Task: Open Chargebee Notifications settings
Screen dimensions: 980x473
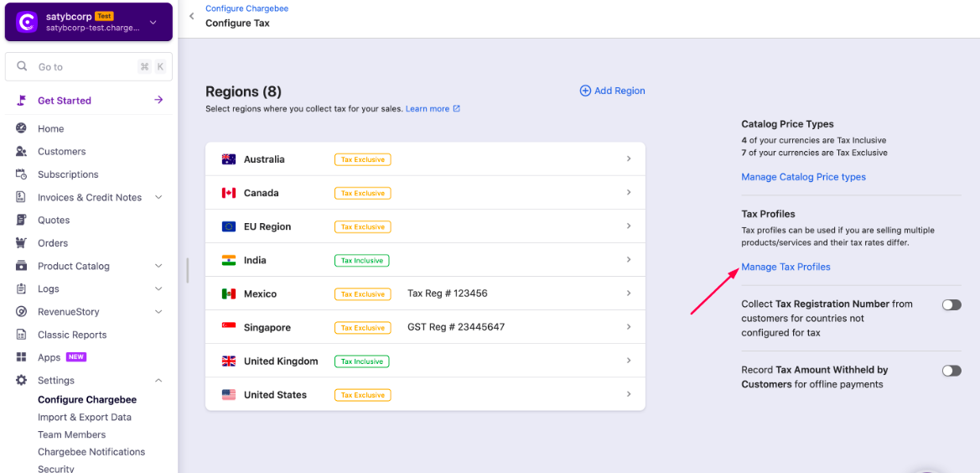Action: pos(91,452)
